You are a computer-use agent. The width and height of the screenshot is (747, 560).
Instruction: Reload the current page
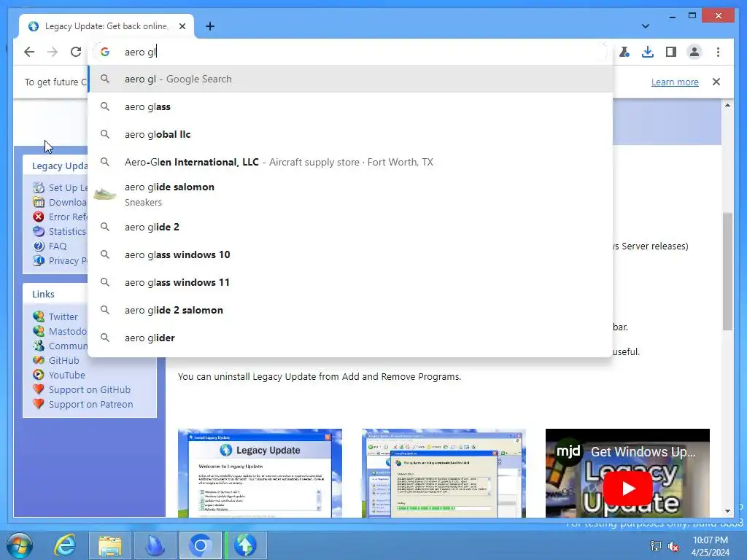pyautogui.click(x=76, y=52)
